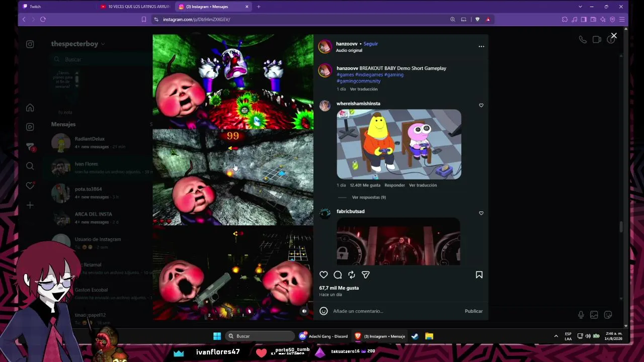This screenshot has height=362, width=644.
Task: View whereishamishinsta's cartoon GIF comment
Action: (399, 144)
